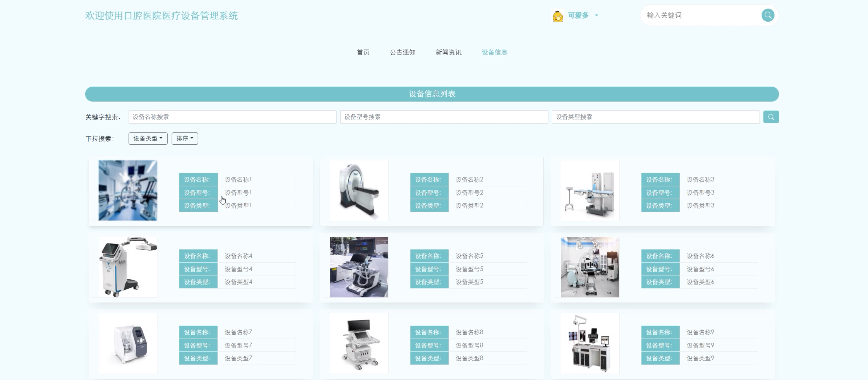Open the surgery room image for 设备名称6
The image size is (868, 380).
590,267
